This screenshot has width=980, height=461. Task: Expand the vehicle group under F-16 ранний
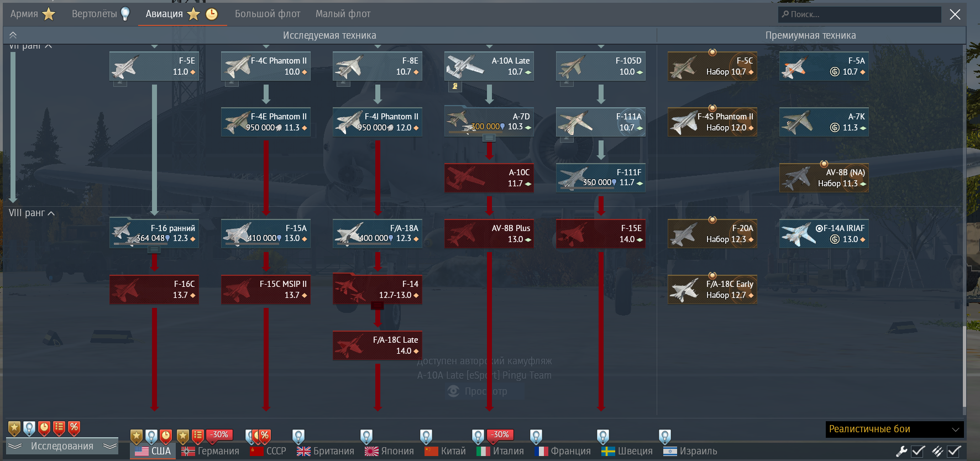[154, 250]
